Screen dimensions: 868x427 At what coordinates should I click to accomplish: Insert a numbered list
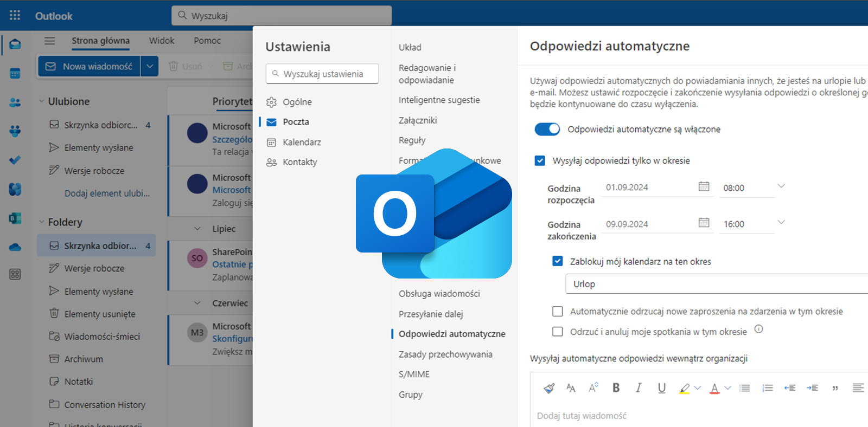coord(767,388)
